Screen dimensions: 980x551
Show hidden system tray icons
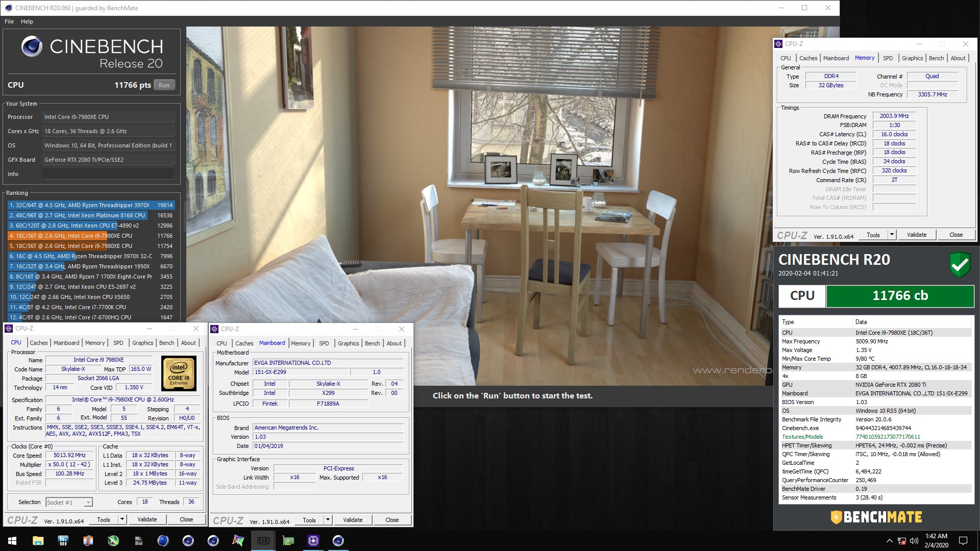pos(889,541)
